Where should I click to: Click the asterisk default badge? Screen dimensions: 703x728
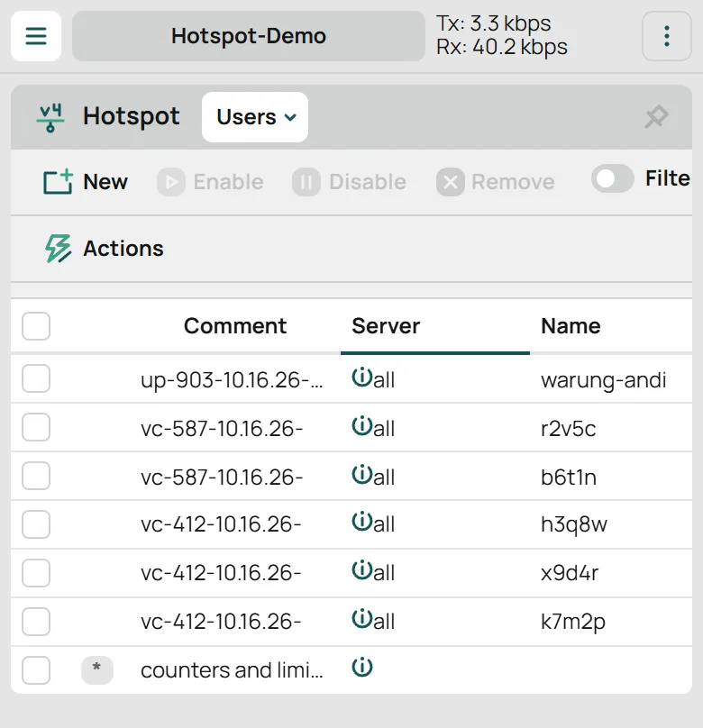(x=97, y=670)
